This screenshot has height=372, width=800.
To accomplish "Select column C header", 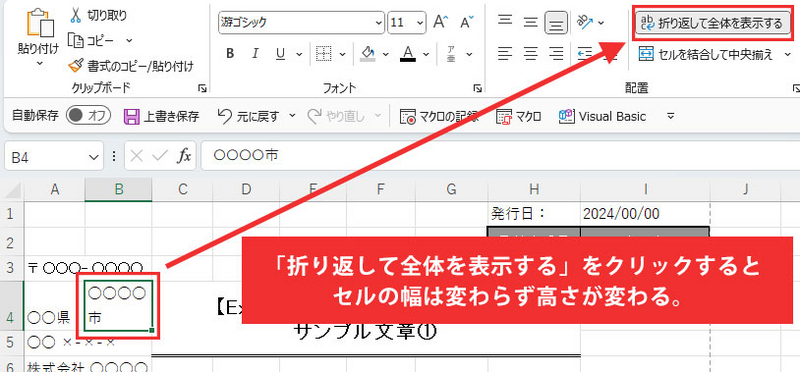I will [182, 190].
